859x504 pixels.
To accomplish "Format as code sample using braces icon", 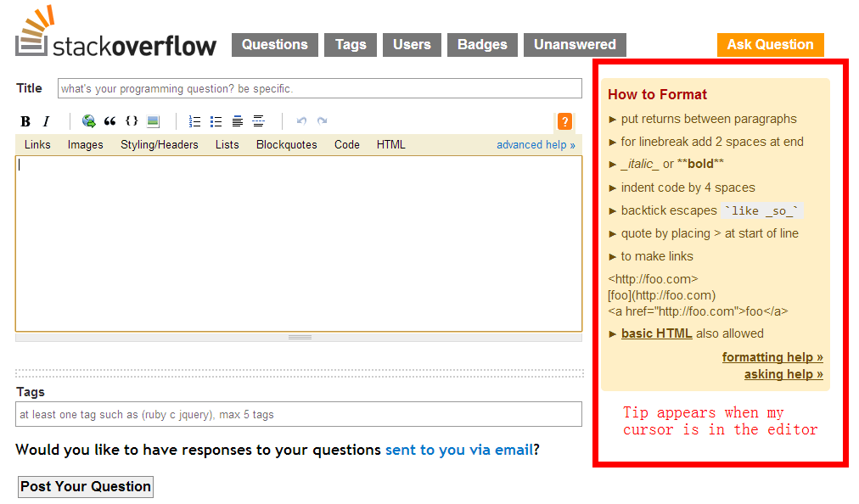I will click(132, 121).
